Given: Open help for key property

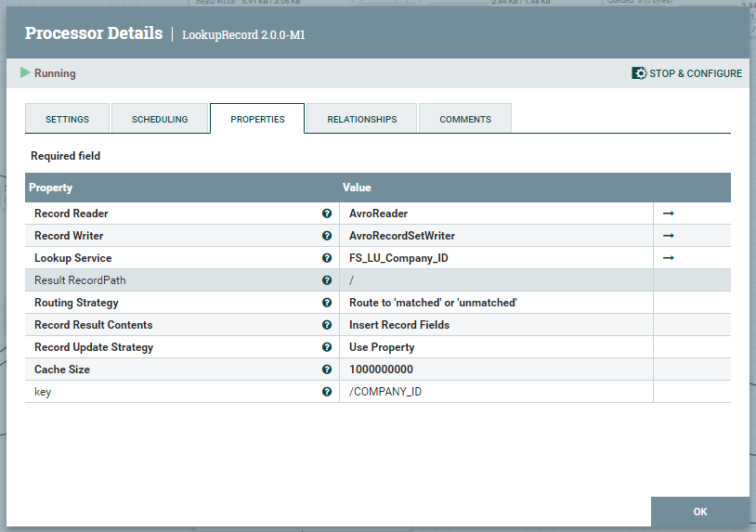Looking at the screenshot, I should tap(327, 392).
